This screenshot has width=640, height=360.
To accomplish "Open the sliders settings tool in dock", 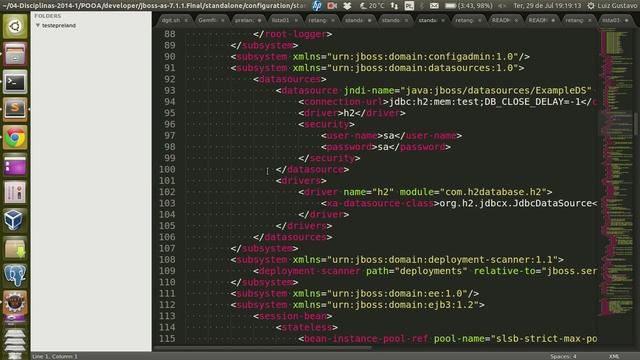I will (x=15, y=193).
